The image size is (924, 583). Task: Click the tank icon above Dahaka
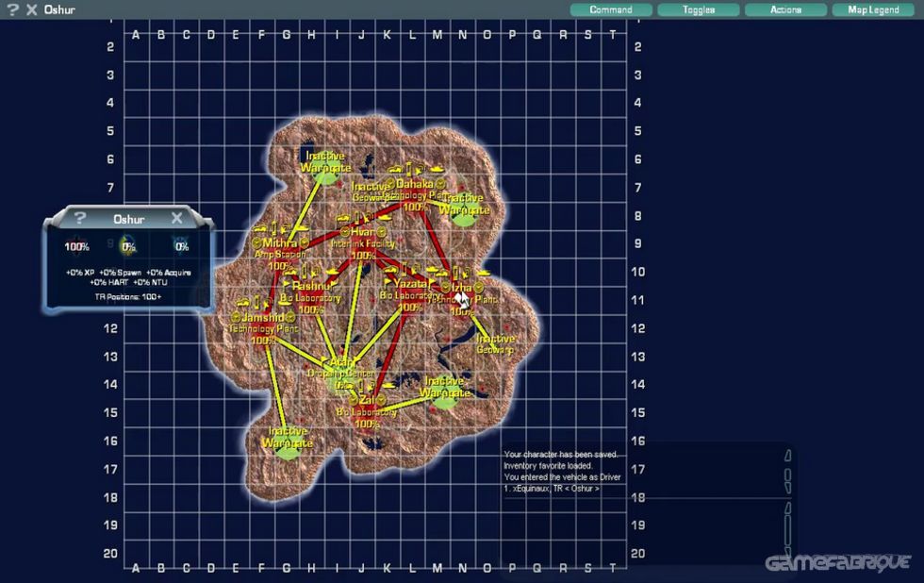pyautogui.click(x=437, y=170)
